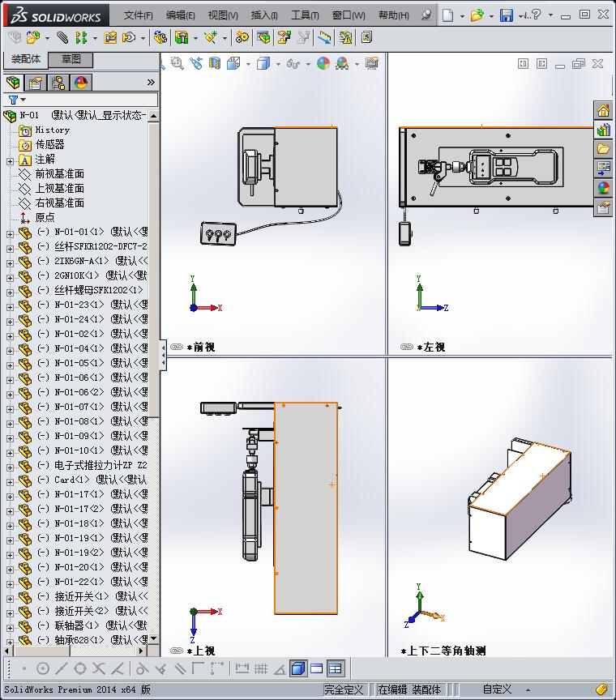Click the Display Style cube icon
Image resolution: width=616 pixels, height=700 pixels.
pos(263,63)
